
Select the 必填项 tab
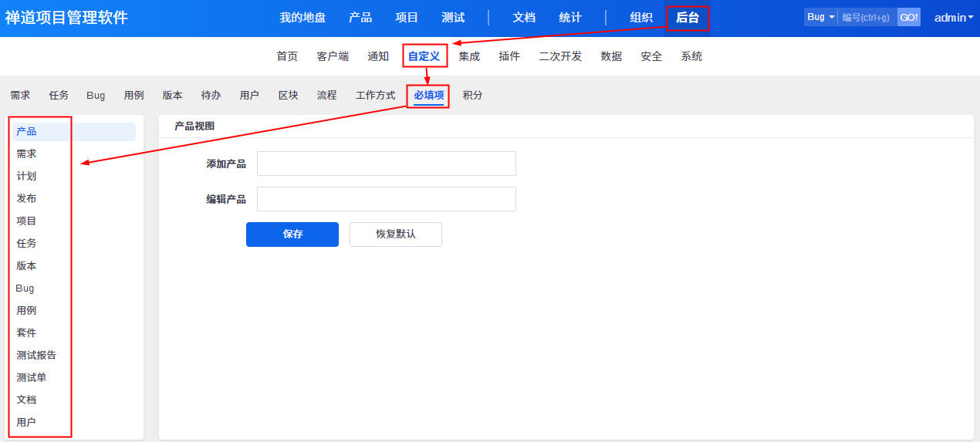pos(428,95)
